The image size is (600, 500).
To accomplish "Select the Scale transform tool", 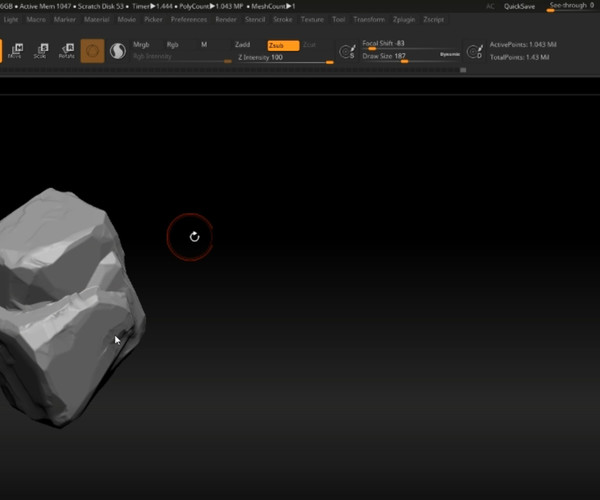I will click(x=41, y=50).
